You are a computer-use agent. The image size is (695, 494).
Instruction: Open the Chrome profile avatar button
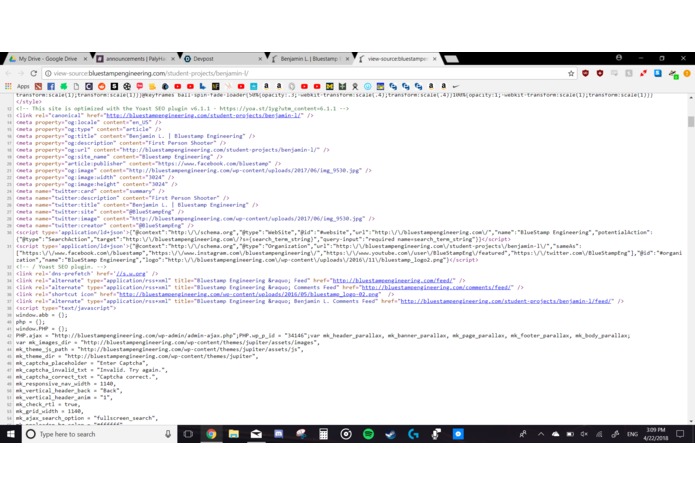(x=619, y=58)
